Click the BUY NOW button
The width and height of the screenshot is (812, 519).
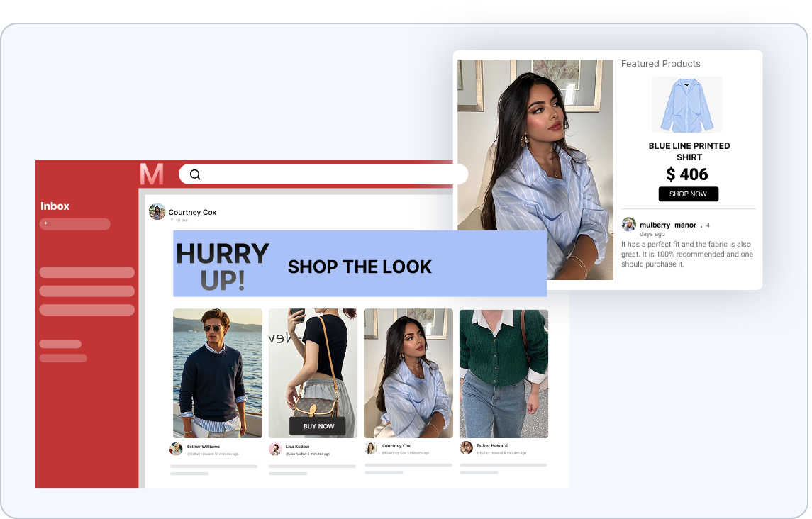pyautogui.click(x=318, y=426)
